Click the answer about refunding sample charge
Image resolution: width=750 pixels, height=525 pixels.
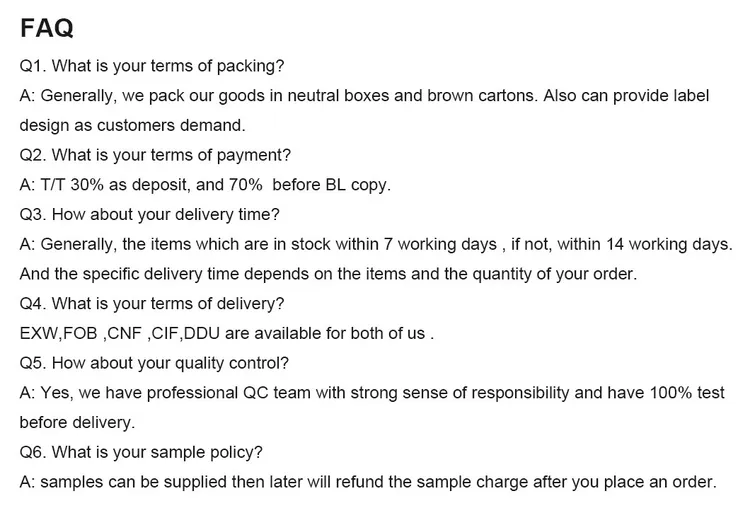pos(368,482)
